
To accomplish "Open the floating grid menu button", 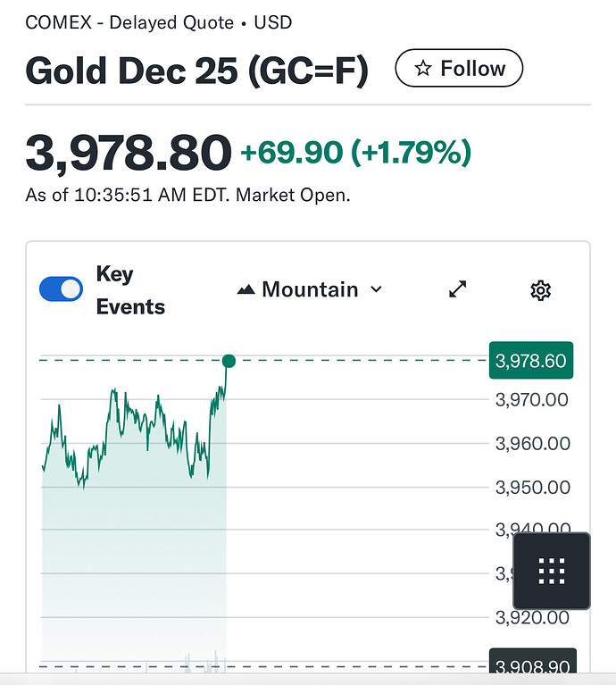I will 552,571.
